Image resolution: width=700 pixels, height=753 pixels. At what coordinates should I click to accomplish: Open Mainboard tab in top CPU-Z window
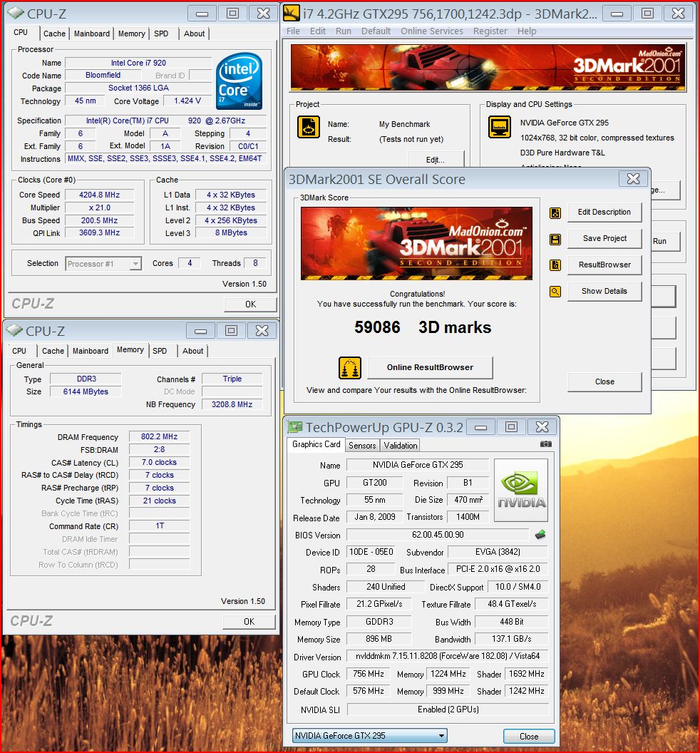click(x=92, y=34)
